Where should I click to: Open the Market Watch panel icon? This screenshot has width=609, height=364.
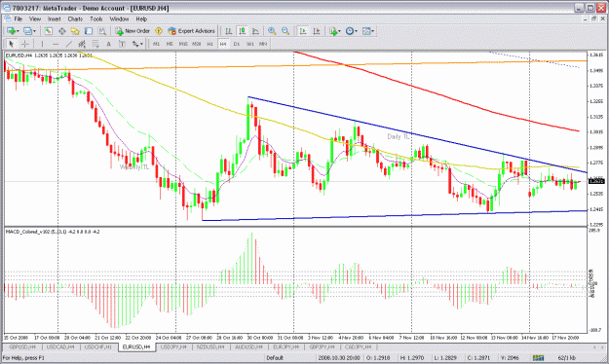click(48, 31)
